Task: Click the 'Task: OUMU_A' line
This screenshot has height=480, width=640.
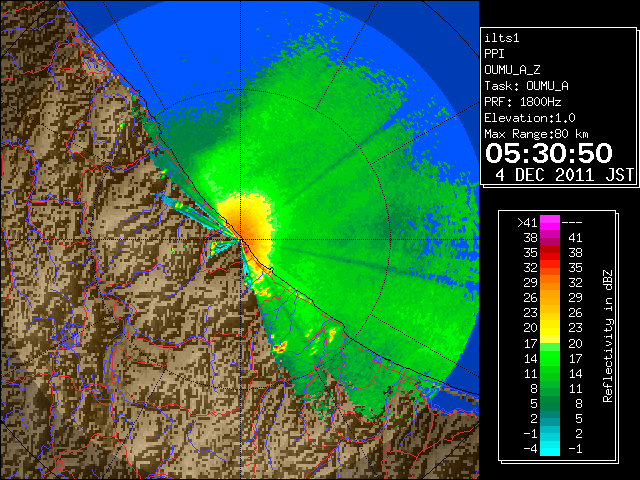Action: pos(526,86)
